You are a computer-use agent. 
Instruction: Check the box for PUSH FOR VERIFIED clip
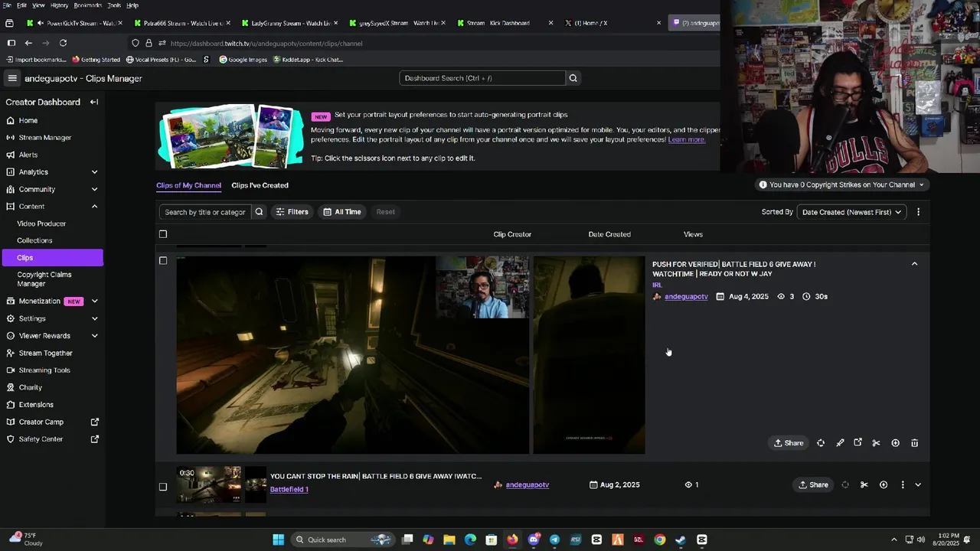pyautogui.click(x=162, y=260)
